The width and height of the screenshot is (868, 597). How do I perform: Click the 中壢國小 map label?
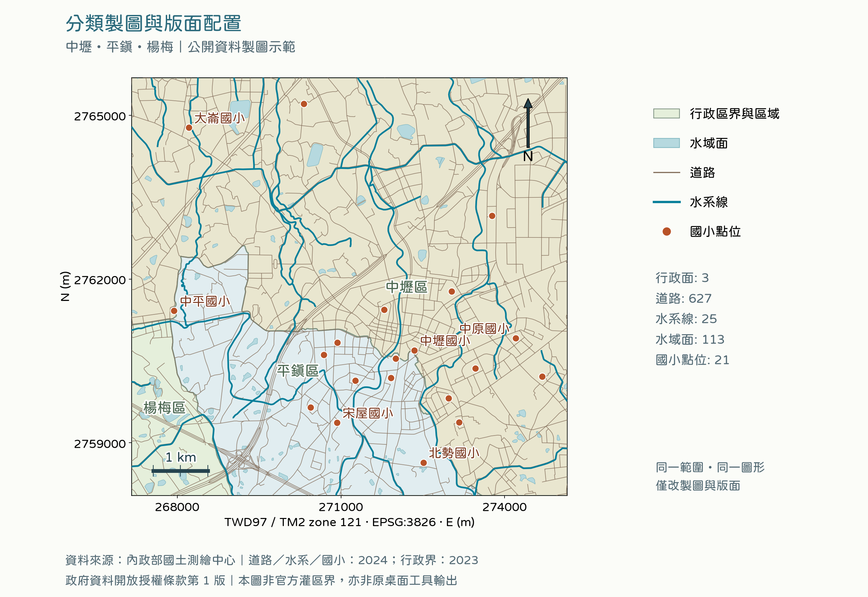[445, 341]
